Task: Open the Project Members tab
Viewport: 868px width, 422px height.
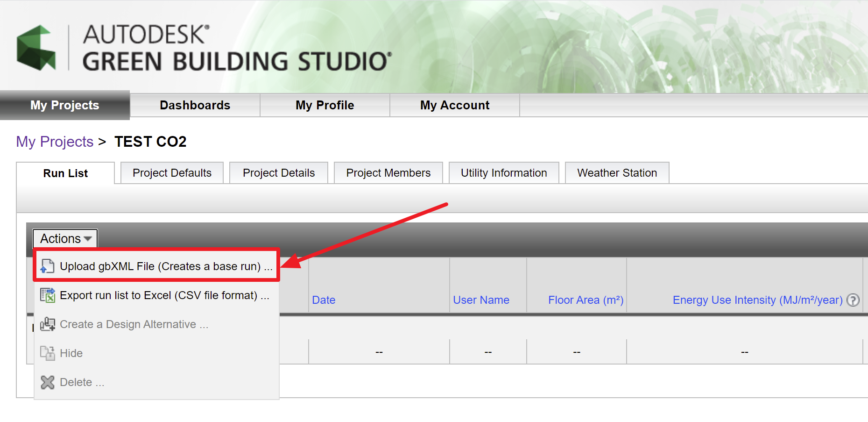Action: (388, 172)
